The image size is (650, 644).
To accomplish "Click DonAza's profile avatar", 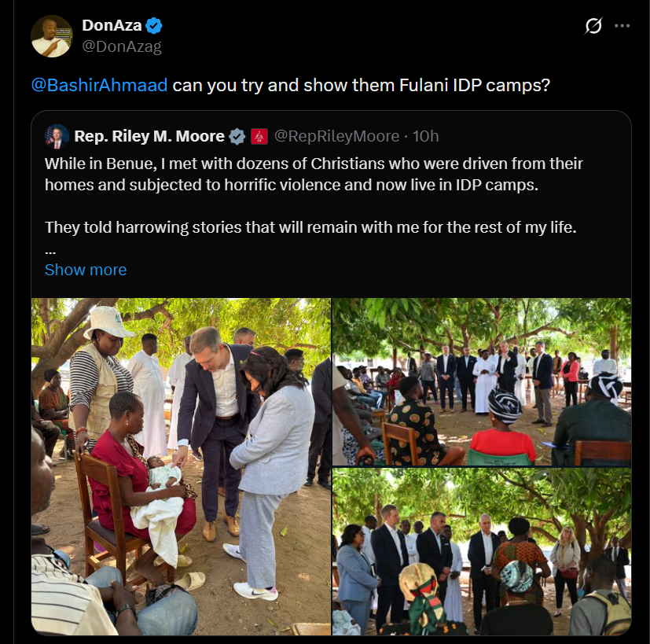I will click(52, 35).
